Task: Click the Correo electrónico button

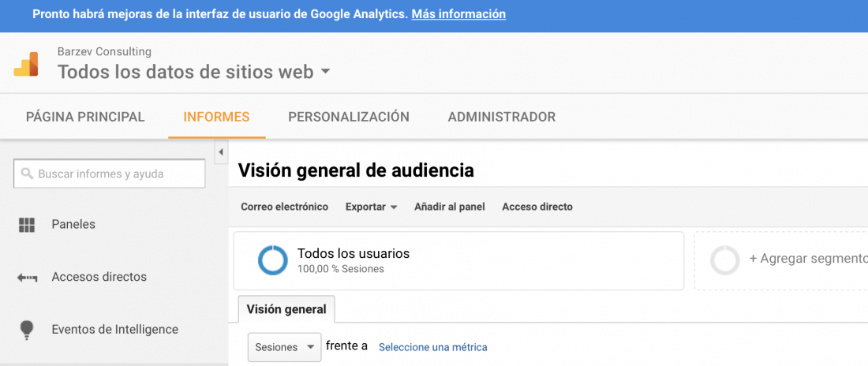Action: tap(285, 207)
